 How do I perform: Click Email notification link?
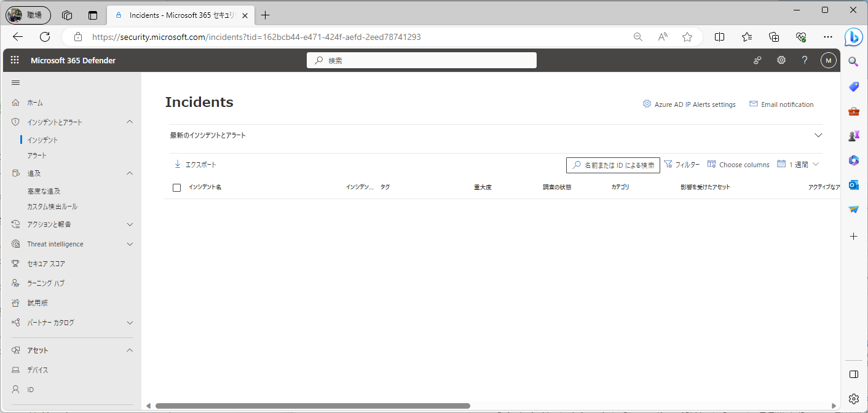[781, 104]
